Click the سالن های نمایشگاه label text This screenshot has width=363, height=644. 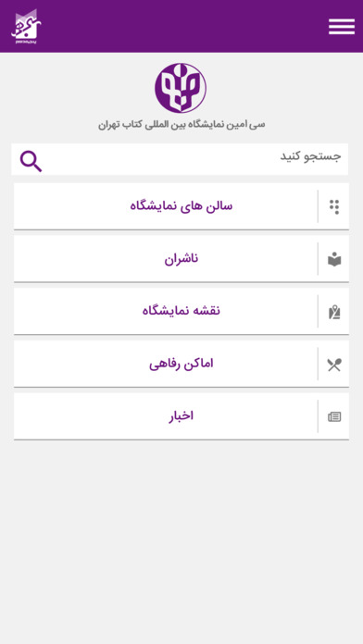(x=181, y=205)
